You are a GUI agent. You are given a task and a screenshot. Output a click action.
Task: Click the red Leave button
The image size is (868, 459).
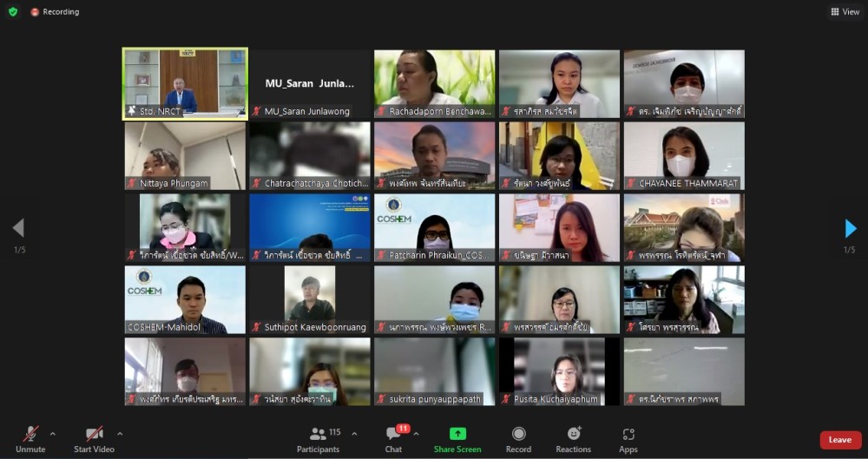click(x=839, y=440)
